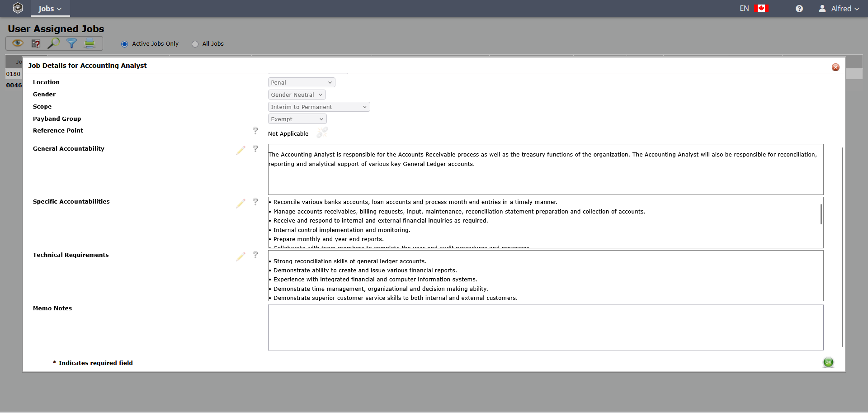Edit Technical Requirements with pencil icon
The width and height of the screenshot is (868, 413).
coord(241,256)
